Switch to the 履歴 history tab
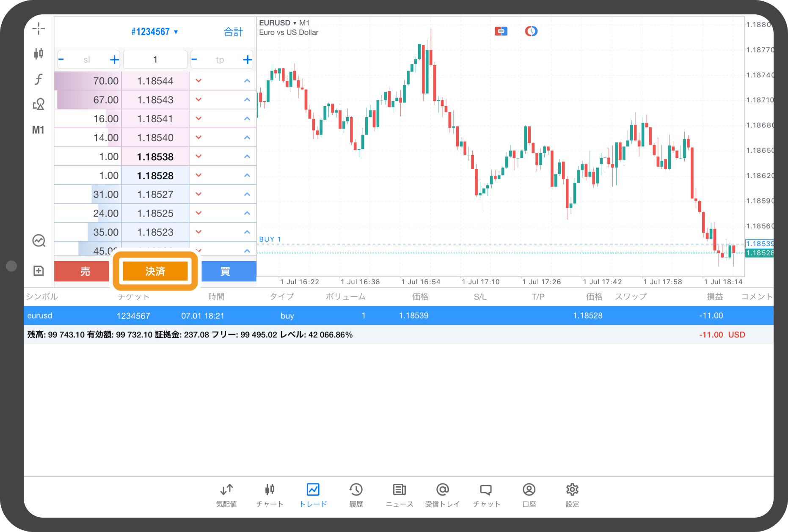 tap(356, 495)
